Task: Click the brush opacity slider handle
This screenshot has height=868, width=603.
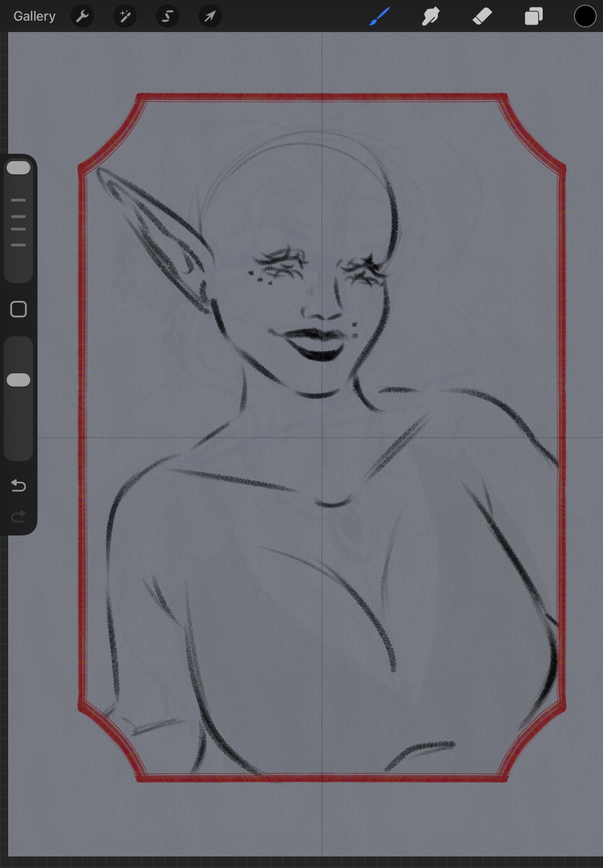Action: (x=19, y=380)
